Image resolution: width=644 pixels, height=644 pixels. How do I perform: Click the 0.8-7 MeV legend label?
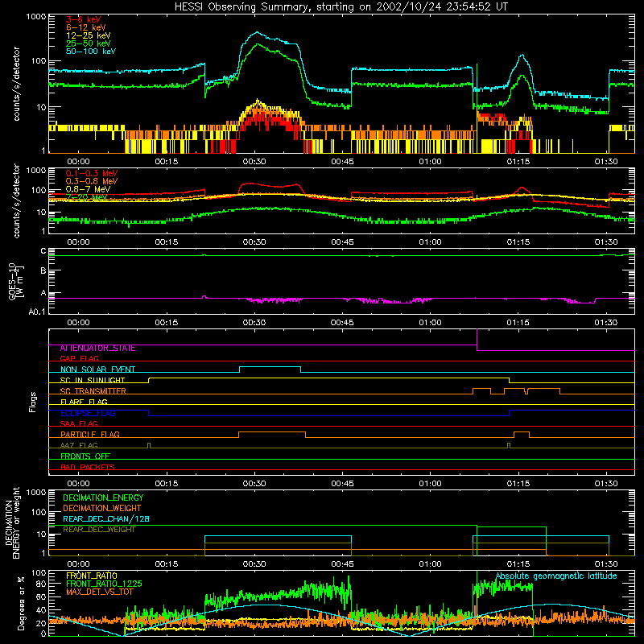coord(88,189)
